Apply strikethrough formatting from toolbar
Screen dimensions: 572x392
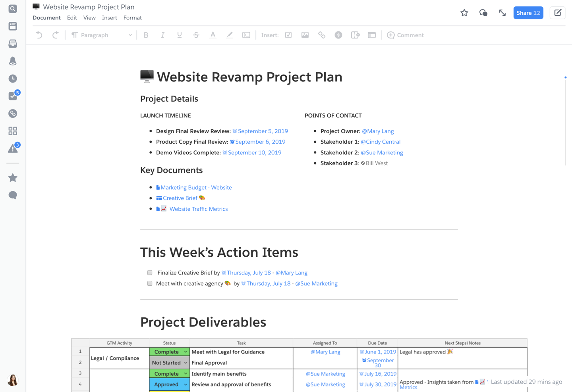(x=196, y=35)
